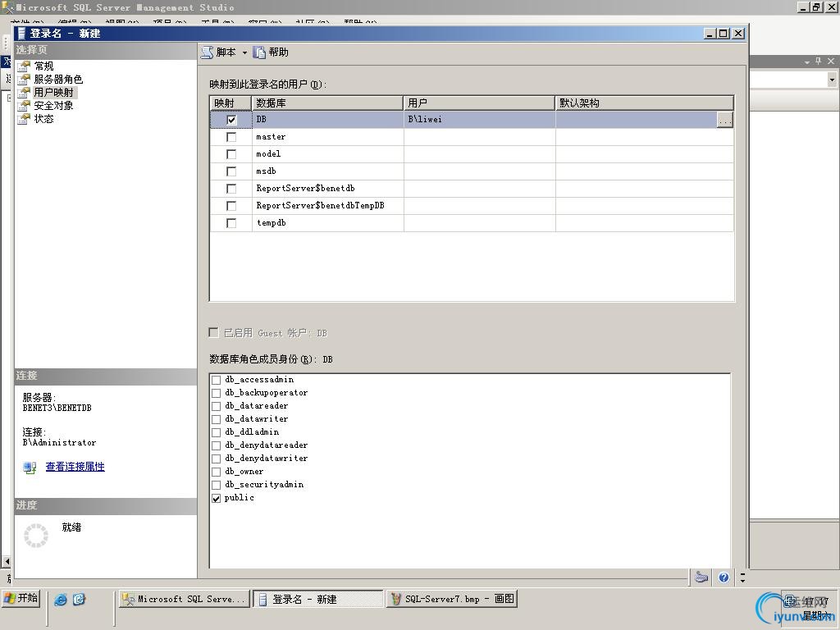The width and height of the screenshot is (840, 630).
Task: Enable db_owner role membership
Action: tap(217, 472)
